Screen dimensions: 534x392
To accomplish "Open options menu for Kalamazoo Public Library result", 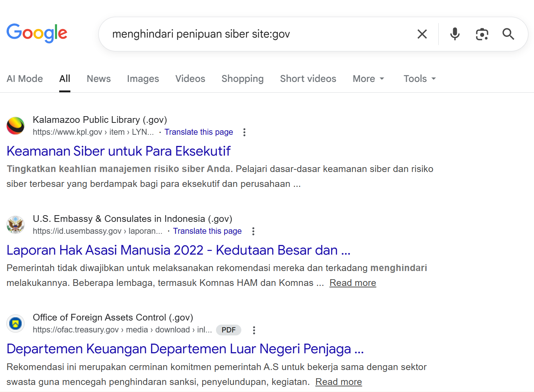I will tap(244, 132).
